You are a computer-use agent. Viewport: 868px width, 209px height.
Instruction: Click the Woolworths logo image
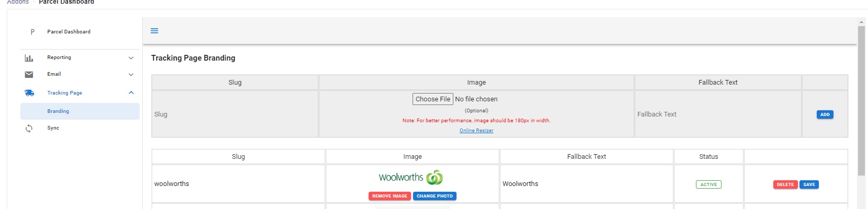[411, 178]
